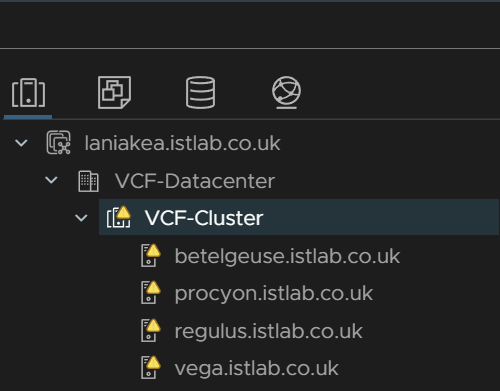
Task: Open the Networking inventory view icon
Action: point(286,92)
